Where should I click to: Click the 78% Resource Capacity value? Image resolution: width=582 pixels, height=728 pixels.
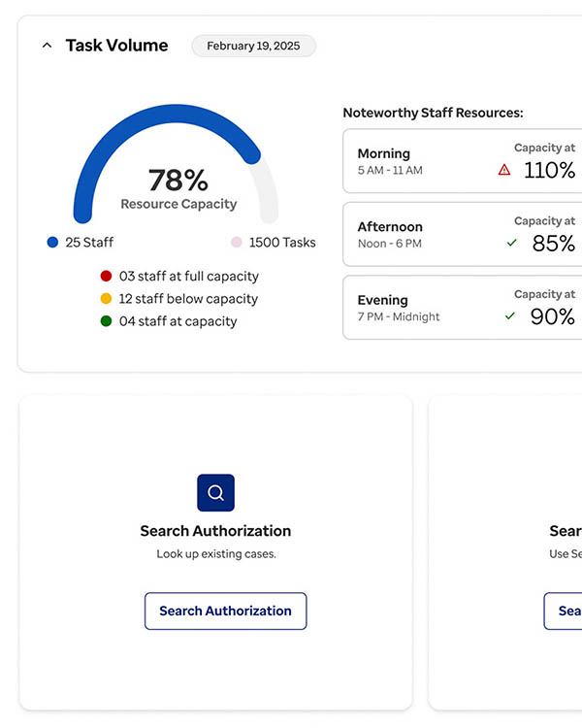pyautogui.click(x=178, y=181)
